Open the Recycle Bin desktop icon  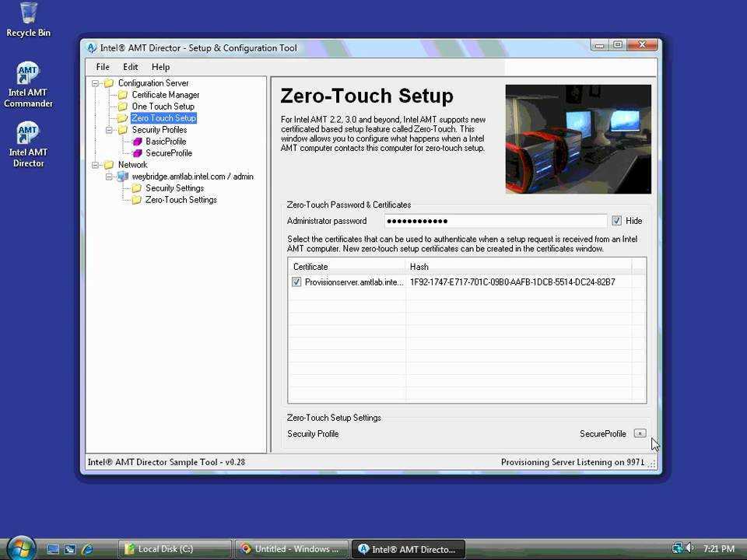28,19
